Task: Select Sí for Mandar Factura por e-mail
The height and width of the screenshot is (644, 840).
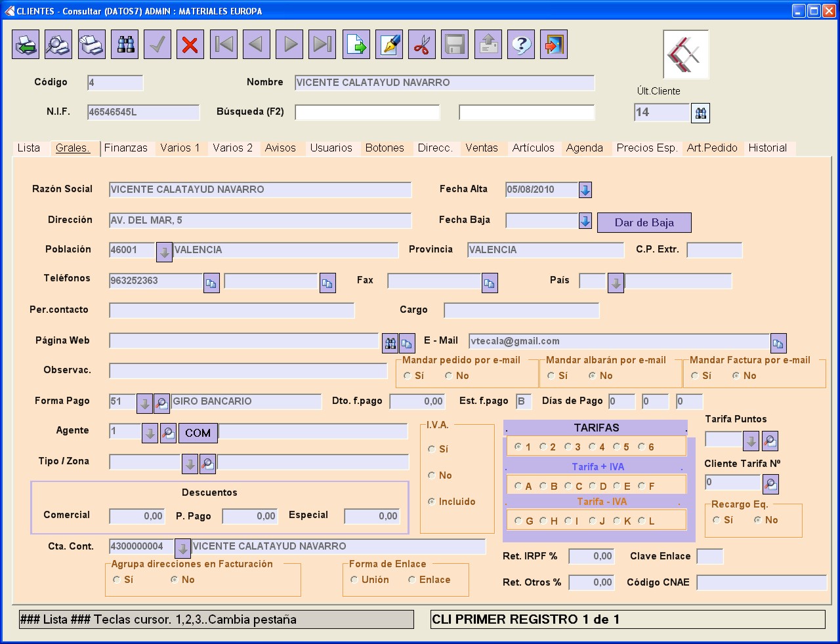Action: 694,376
